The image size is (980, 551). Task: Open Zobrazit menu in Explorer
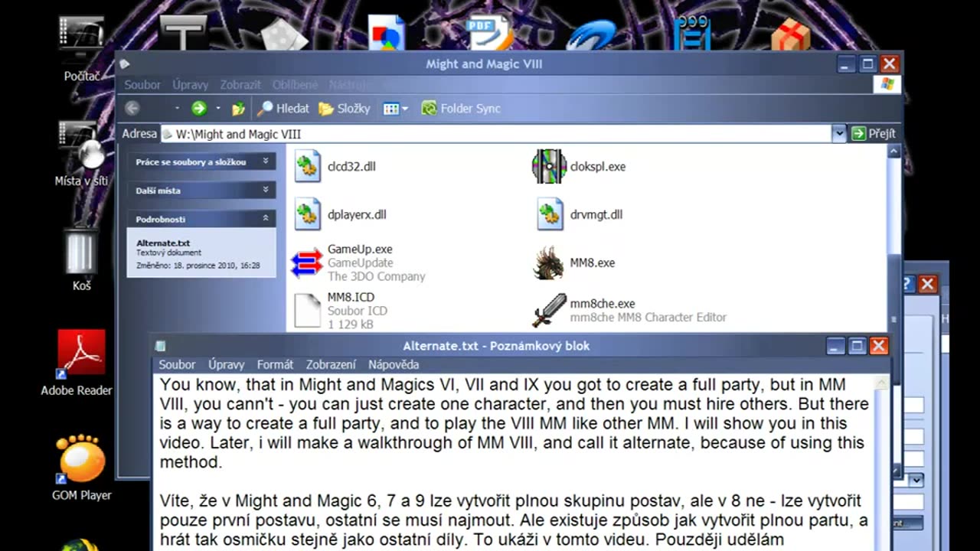(240, 85)
